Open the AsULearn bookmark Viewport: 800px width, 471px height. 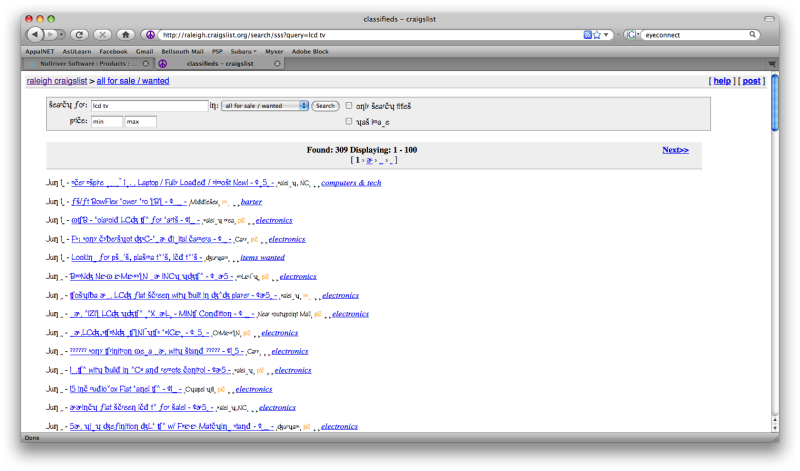click(77, 52)
